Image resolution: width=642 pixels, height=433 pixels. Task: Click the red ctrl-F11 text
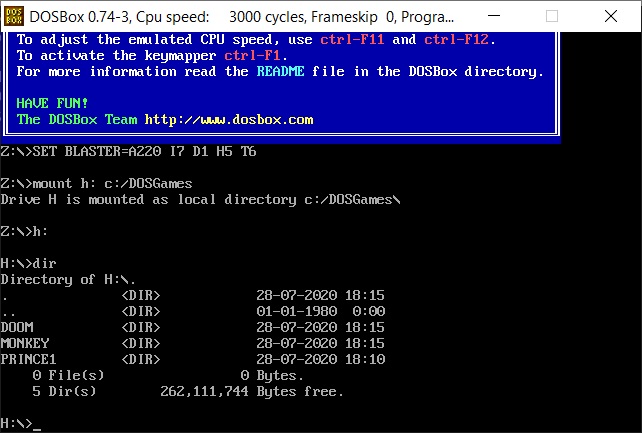click(352, 39)
